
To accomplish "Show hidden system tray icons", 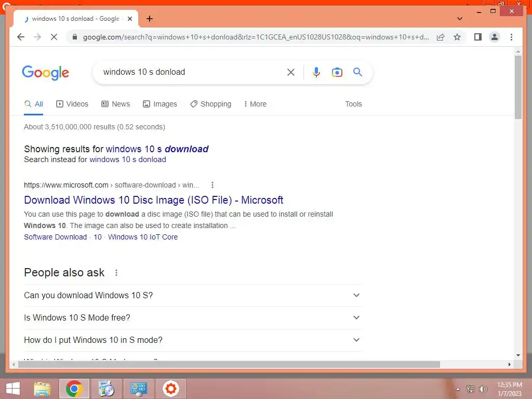I will [458, 389].
